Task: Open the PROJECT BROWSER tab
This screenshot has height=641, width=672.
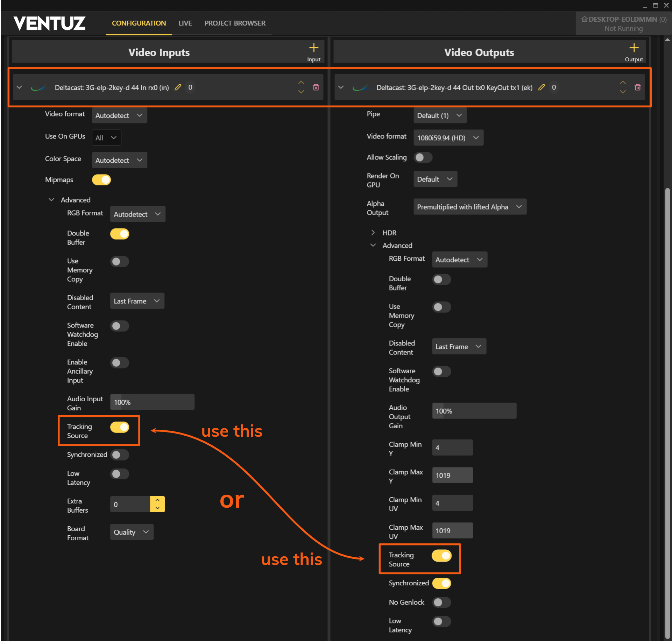Action: 235,23
